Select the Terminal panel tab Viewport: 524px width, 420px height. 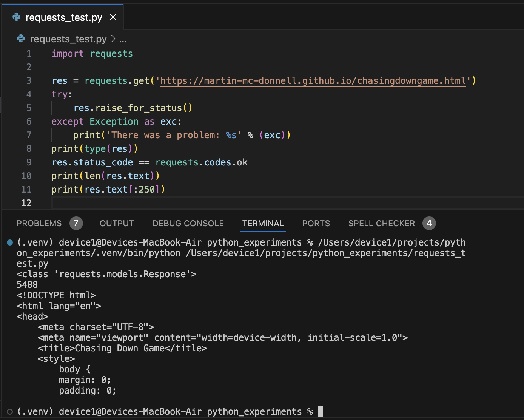tap(263, 224)
